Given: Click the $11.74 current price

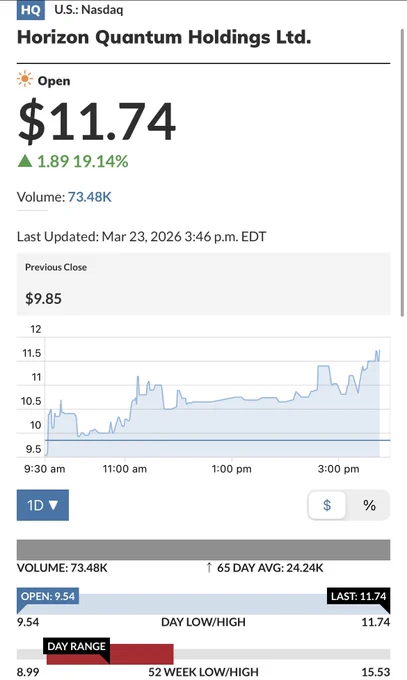Looking at the screenshot, I should [x=97, y=121].
